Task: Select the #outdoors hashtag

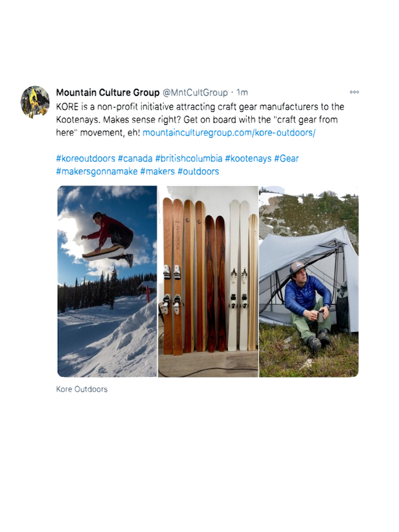Action: 198,171
